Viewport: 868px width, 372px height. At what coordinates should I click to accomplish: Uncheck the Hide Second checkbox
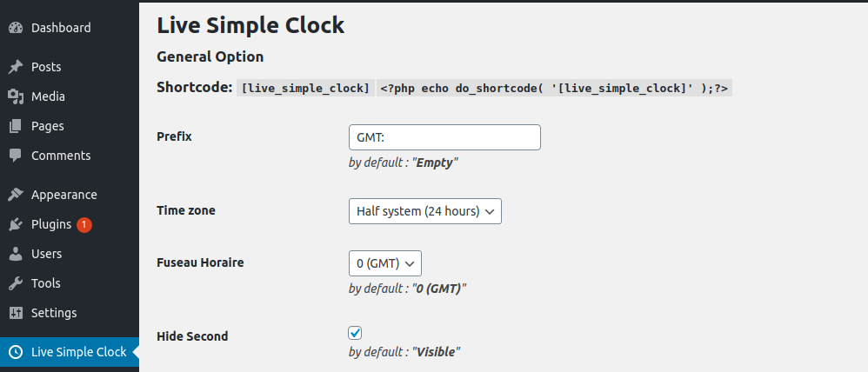(x=355, y=333)
